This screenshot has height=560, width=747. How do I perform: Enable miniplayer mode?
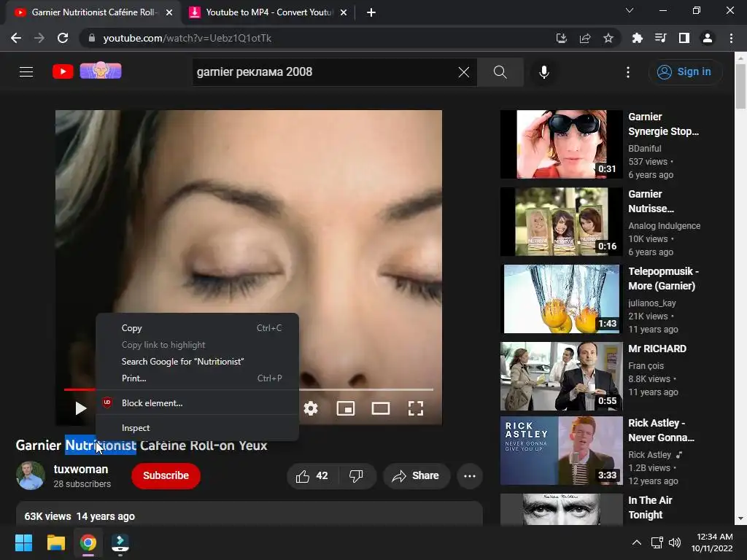345,408
